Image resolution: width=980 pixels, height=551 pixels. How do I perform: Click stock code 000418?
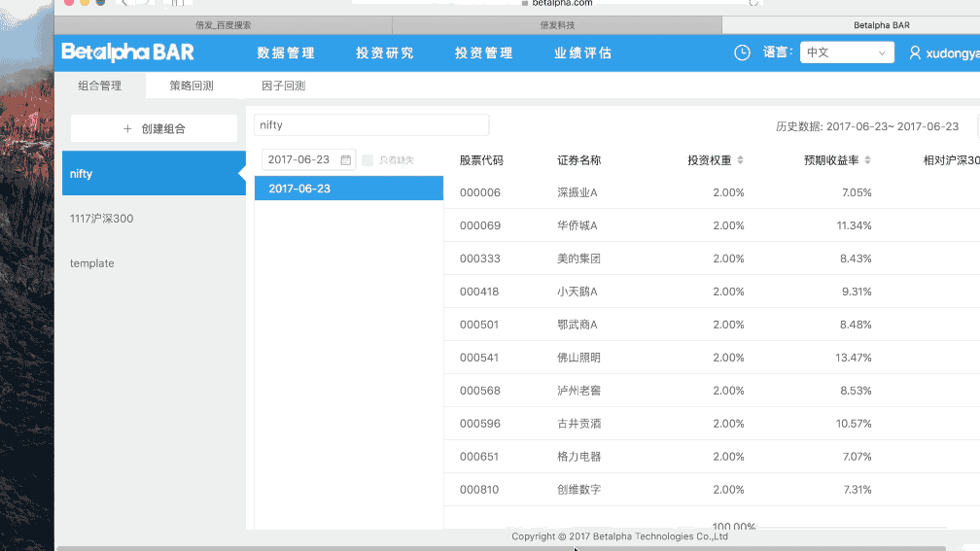click(479, 292)
